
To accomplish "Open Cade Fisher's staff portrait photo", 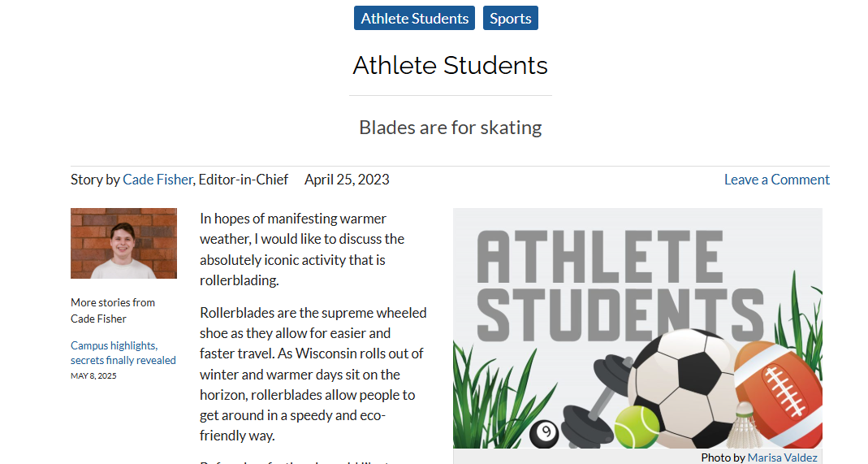I will (x=124, y=243).
